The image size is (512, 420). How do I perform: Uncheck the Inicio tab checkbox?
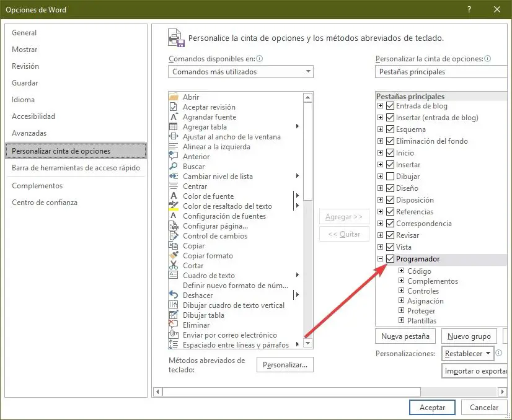pos(390,153)
